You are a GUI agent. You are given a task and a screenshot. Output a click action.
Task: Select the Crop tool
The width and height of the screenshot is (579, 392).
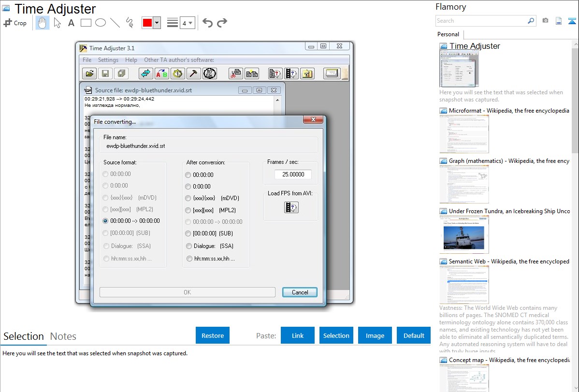[x=15, y=23]
